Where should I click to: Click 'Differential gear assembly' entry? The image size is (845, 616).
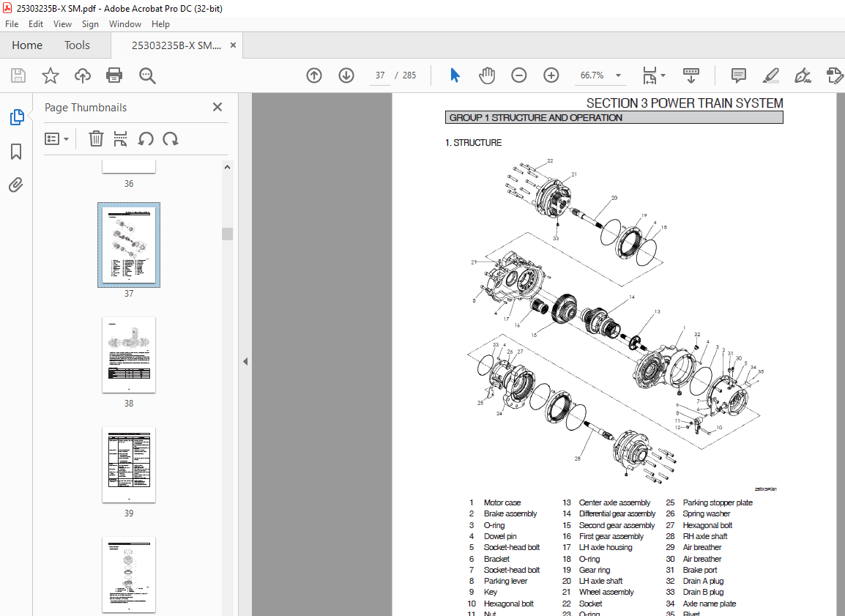click(617, 513)
